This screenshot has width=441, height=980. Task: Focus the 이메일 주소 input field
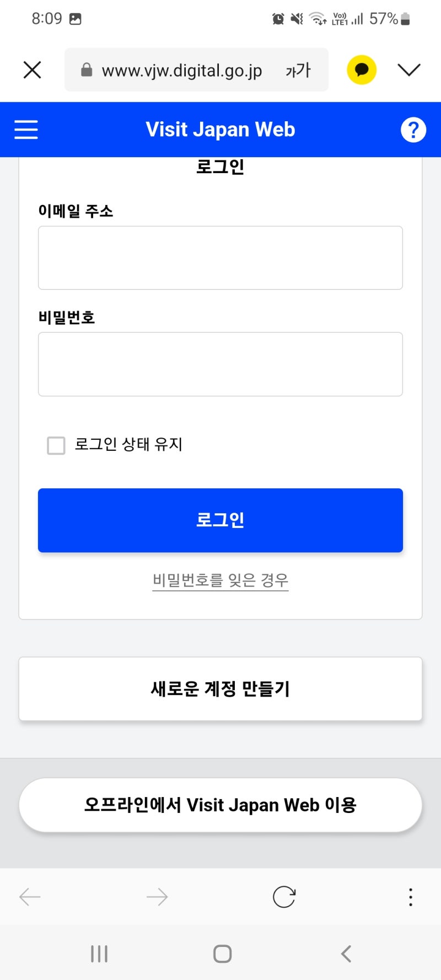tap(220, 257)
